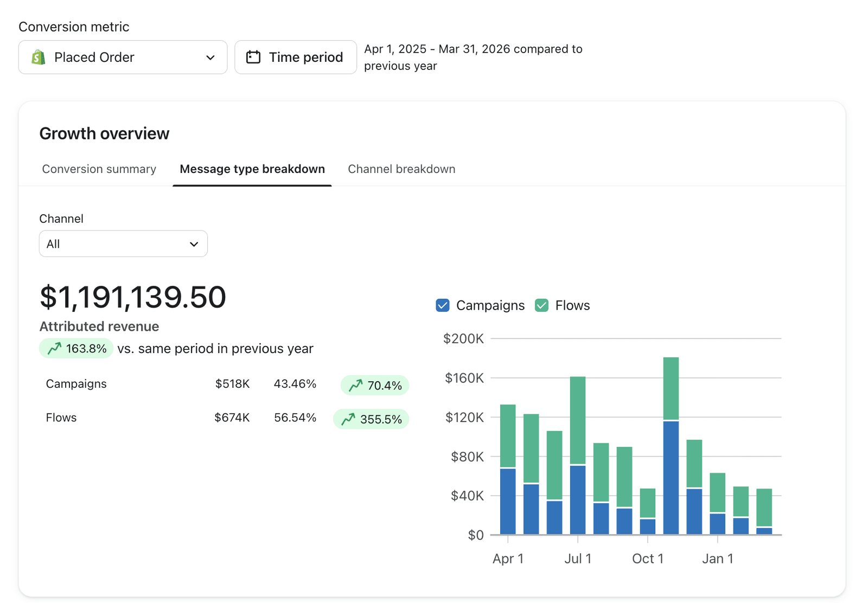
Task: Click the $80K axis label
Action: tap(467, 457)
